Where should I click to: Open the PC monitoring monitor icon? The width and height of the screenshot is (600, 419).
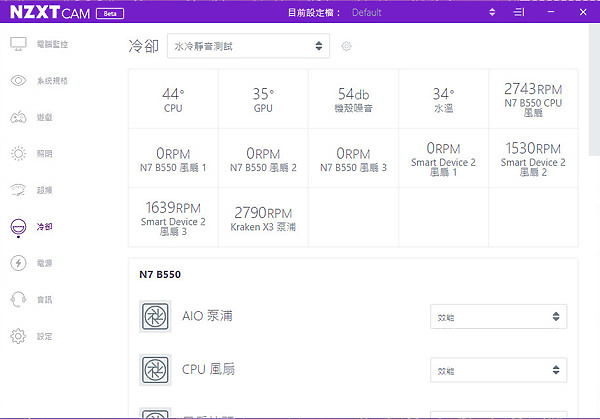coord(18,44)
